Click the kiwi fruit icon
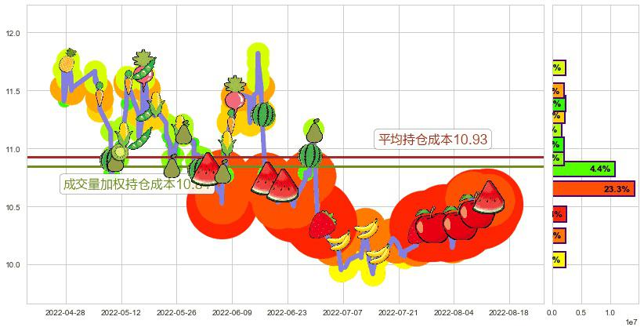This screenshot has width=644, height=331. coord(120,151)
